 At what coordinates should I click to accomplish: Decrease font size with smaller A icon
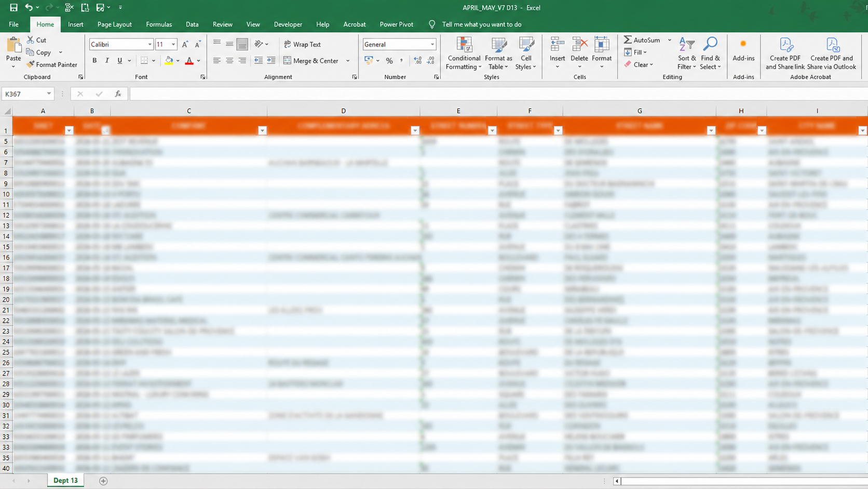[x=197, y=45]
